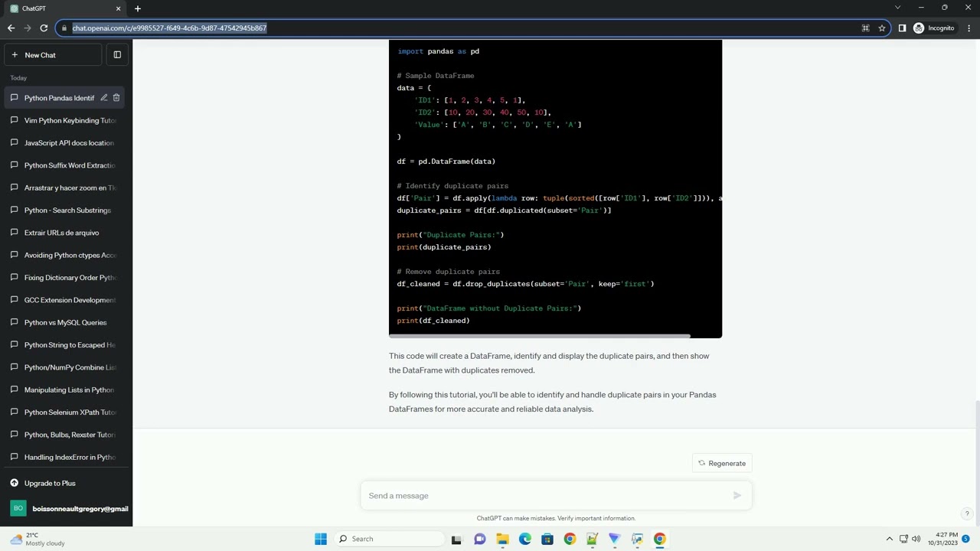Collapse the ChatGPT sidebar panel
This screenshot has height=551, width=980.
point(117,55)
